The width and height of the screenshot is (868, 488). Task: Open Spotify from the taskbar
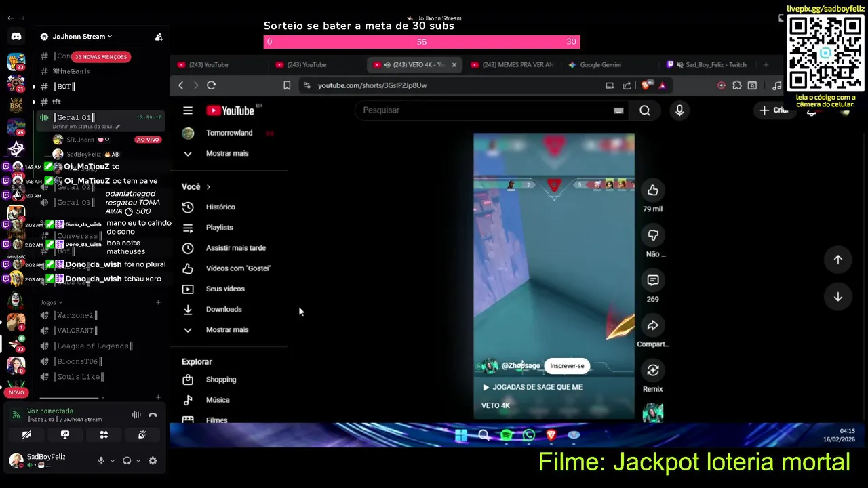507,435
